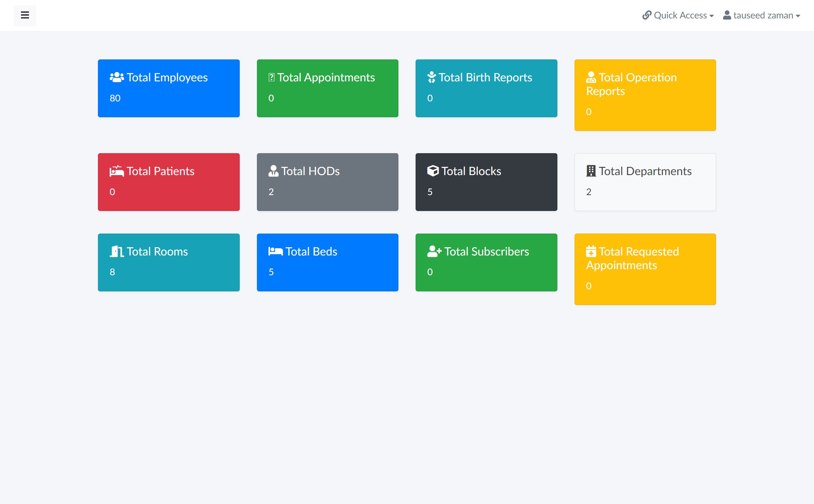814x504 pixels.
Task: Click the Total Employees group icon
Action: (x=117, y=77)
